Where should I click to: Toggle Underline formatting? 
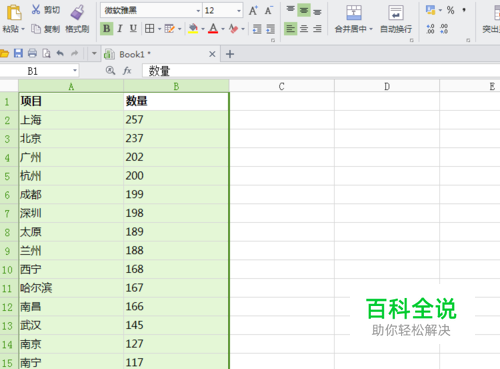coord(133,29)
